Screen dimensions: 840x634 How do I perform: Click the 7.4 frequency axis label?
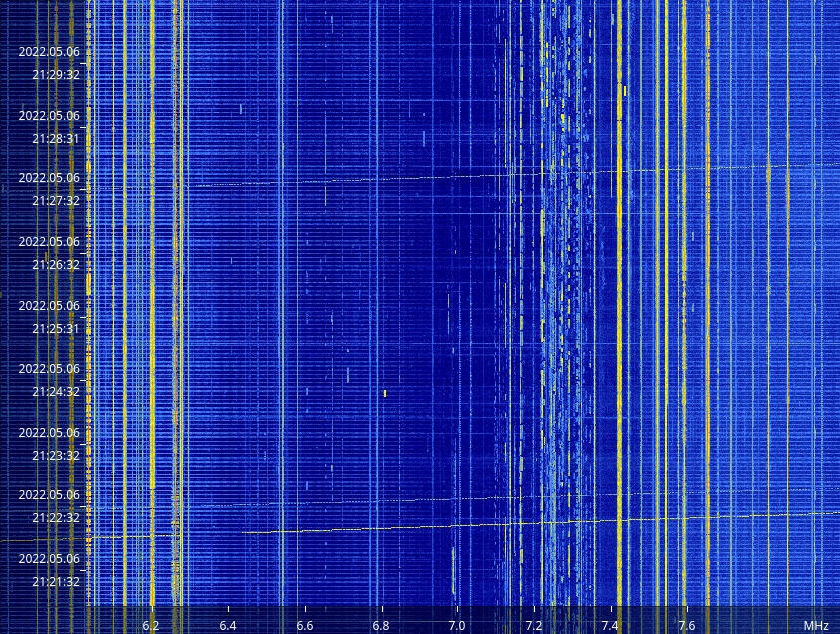click(610, 625)
